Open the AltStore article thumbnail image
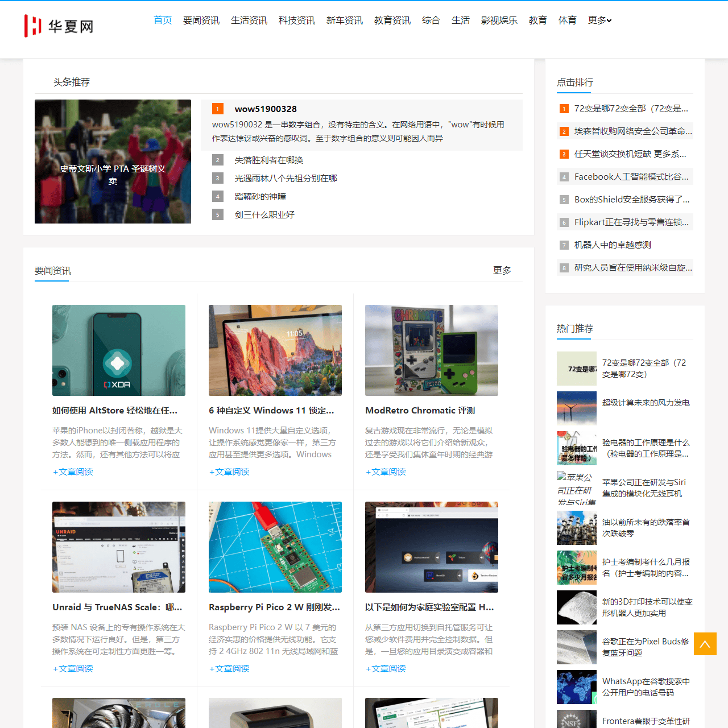This screenshot has height=728, width=728. point(119,350)
